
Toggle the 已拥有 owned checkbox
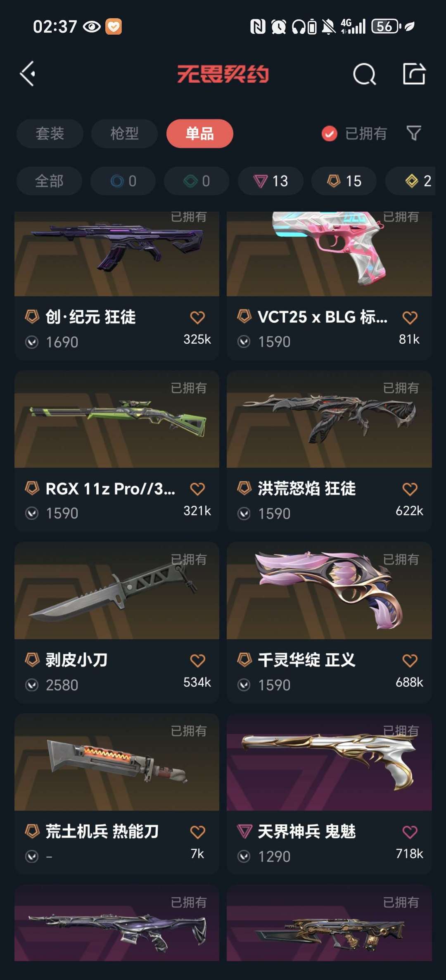coord(329,133)
